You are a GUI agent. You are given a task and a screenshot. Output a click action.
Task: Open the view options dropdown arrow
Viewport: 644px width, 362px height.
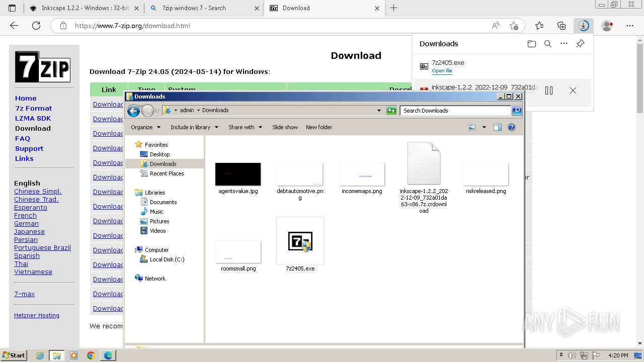(x=484, y=127)
